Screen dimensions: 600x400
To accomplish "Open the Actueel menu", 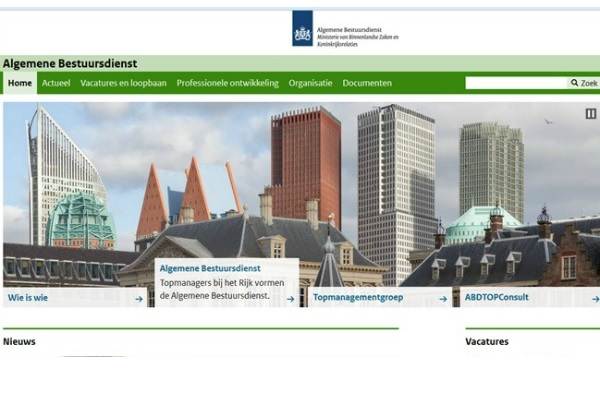I will coord(56,83).
